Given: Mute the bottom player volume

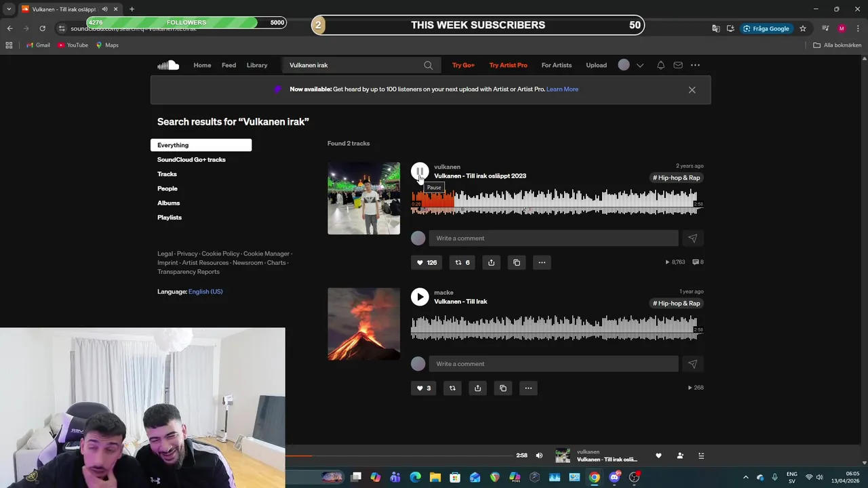Looking at the screenshot, I should click(x=539, y=455).
